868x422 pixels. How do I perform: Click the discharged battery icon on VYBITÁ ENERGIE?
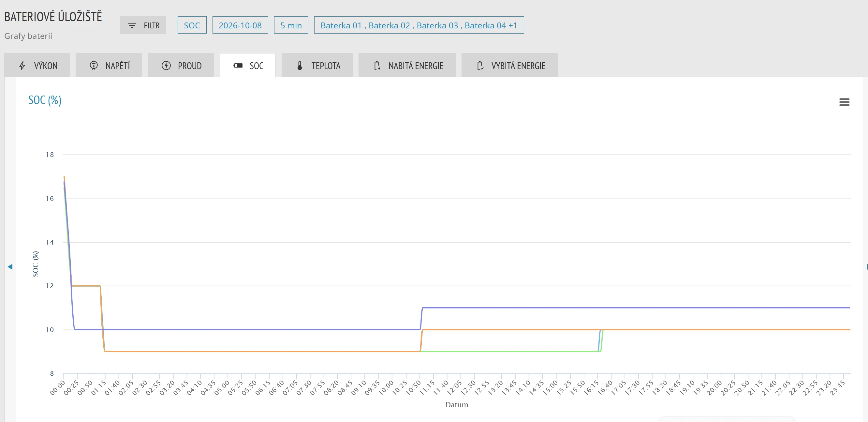(x=480, y=66)
